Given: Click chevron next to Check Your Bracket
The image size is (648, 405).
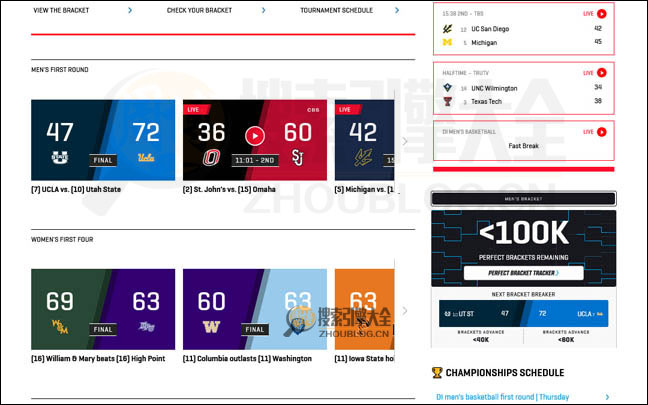Looking at the screenshot, I should (264, 10).
